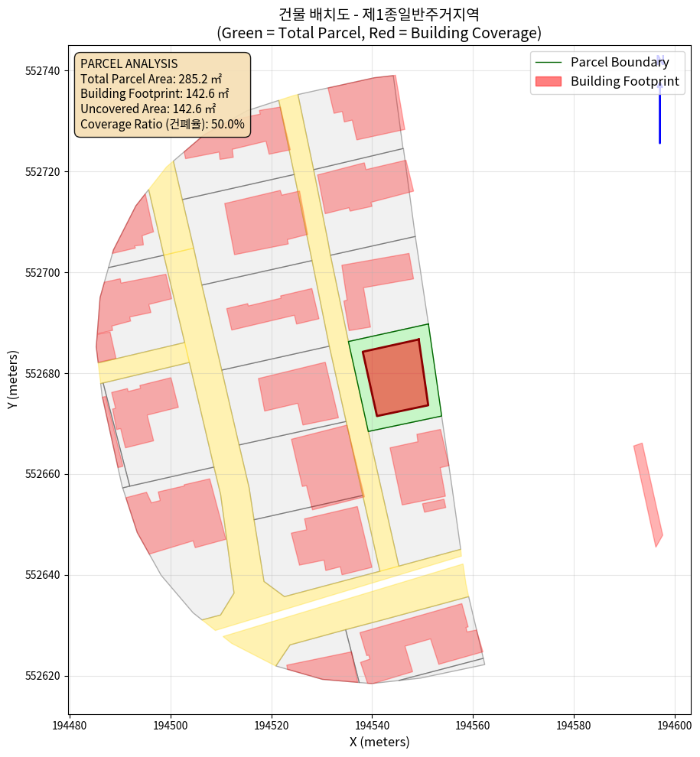Image resolution: width=700 pixels, height=757 pixels.
Task: Click the green Parcel Boundary legend line
Action: click(548, 63)
